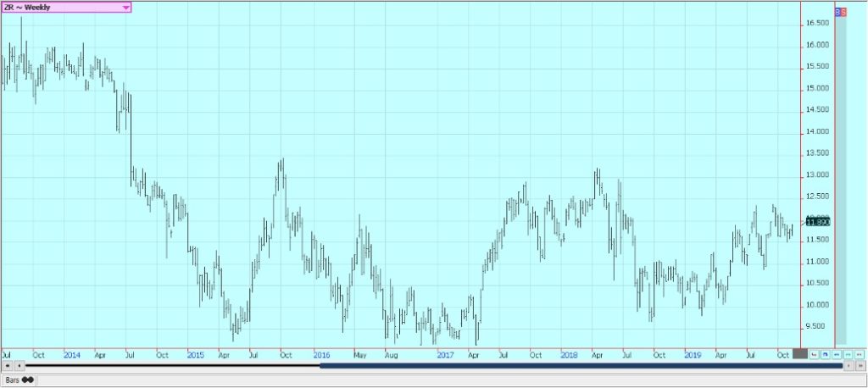Viewport: 868px width, 388px height.
Task: Click the 13.500 price label
Action: coord(817,152)
